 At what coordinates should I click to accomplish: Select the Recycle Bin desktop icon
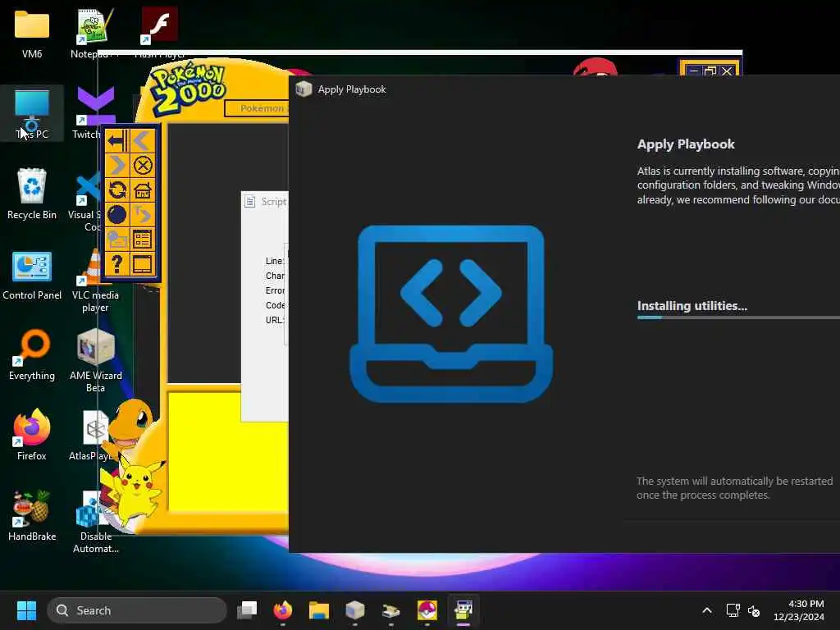pos(32,194)
